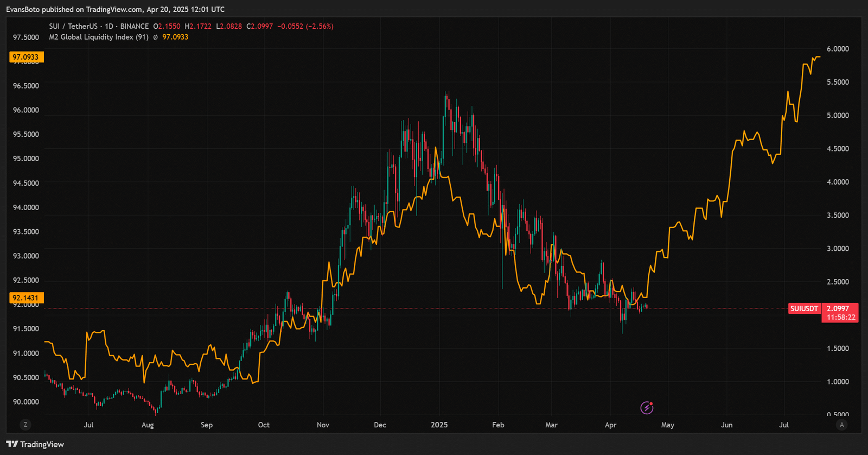Click the orange indicator value 97.0933 in legend
Image resolution: width=868 pixels, height=455 pixels.
point(175,37)
